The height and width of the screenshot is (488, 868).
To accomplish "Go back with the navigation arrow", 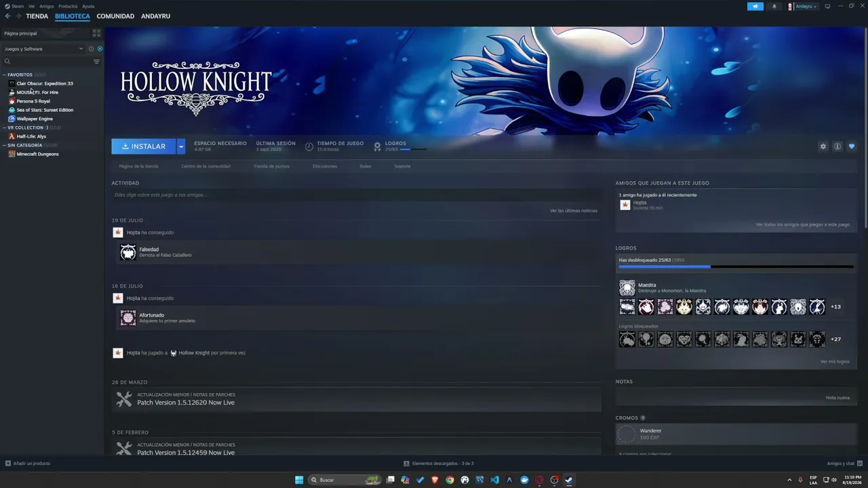I will tap(7, 16).
